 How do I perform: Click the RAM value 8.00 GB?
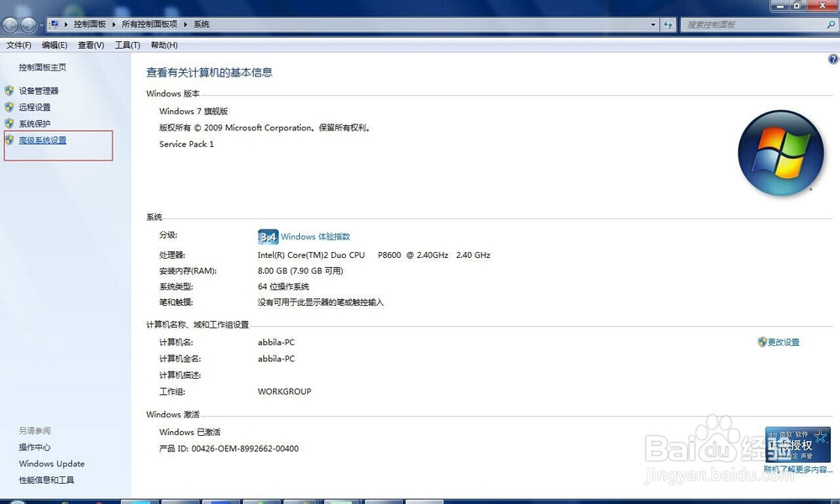coord(301,270)
